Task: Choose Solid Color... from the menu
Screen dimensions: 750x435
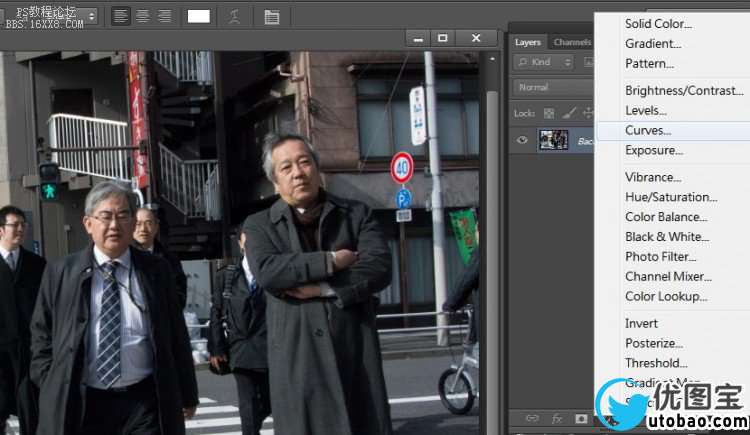Action: tap(658, 23)
